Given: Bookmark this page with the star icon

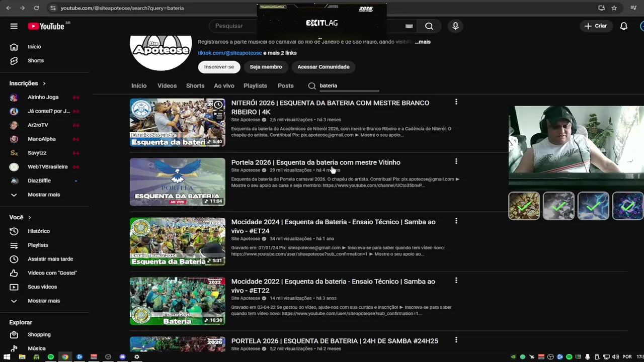Looking at the screenshot, I should [614, 8].
